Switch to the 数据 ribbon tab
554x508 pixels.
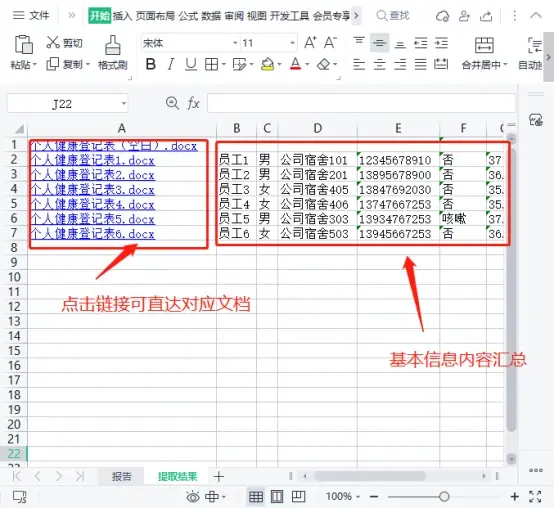point(211,16)
